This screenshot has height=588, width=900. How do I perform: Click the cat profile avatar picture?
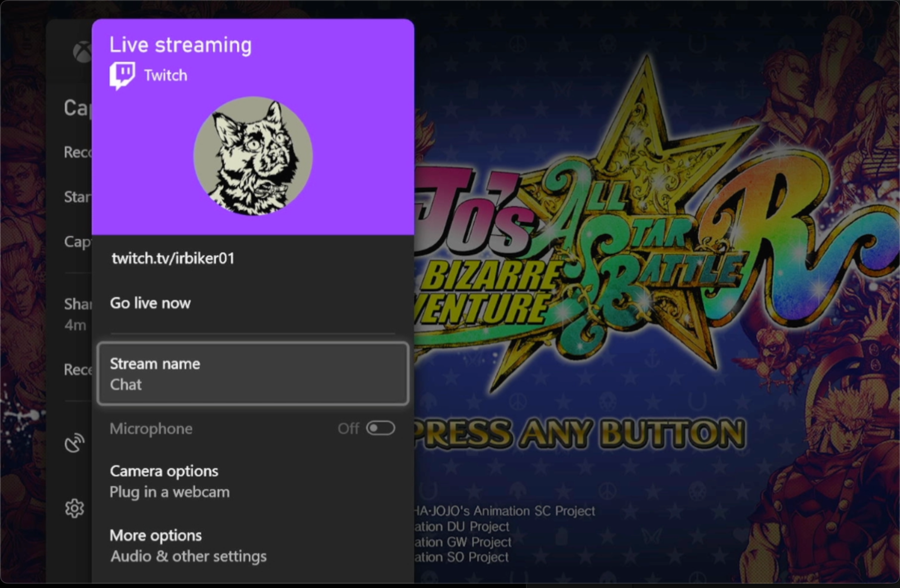pyautogui.click(x=253, y=155)
